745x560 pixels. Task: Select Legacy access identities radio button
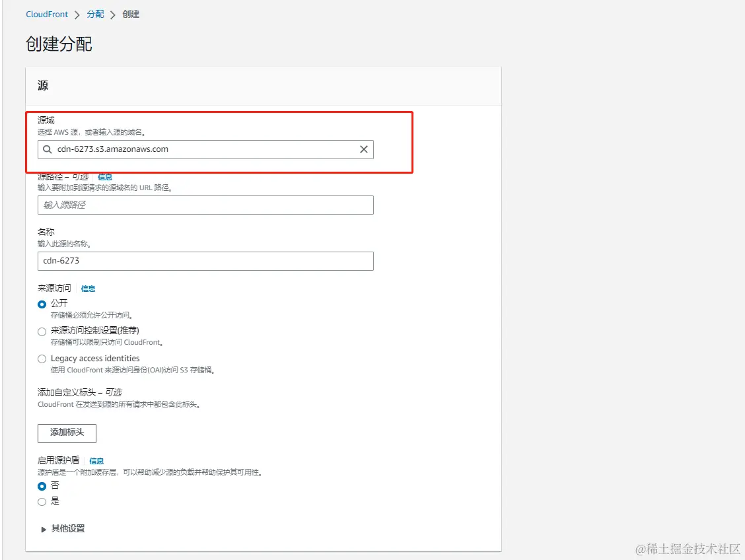point(42,359)
